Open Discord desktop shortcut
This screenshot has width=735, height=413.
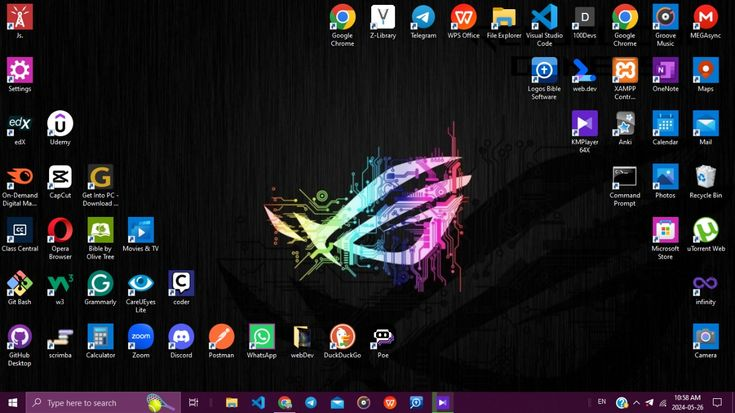click(x=181, y=342)
